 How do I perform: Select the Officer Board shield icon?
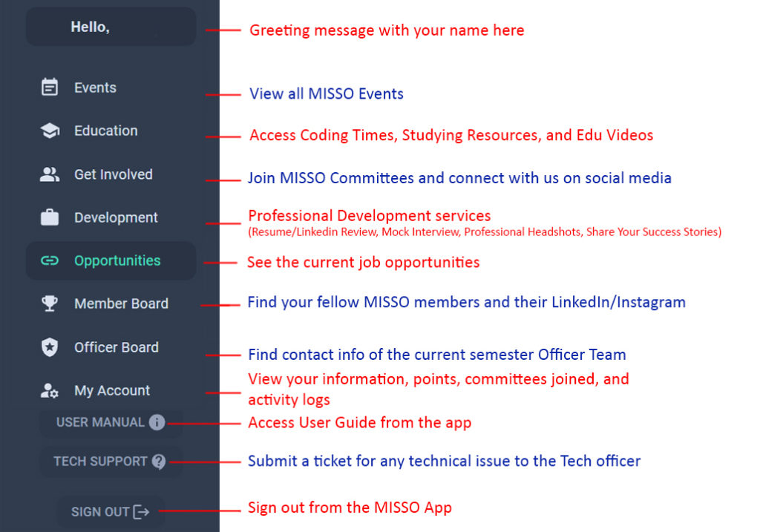[50, 347]
